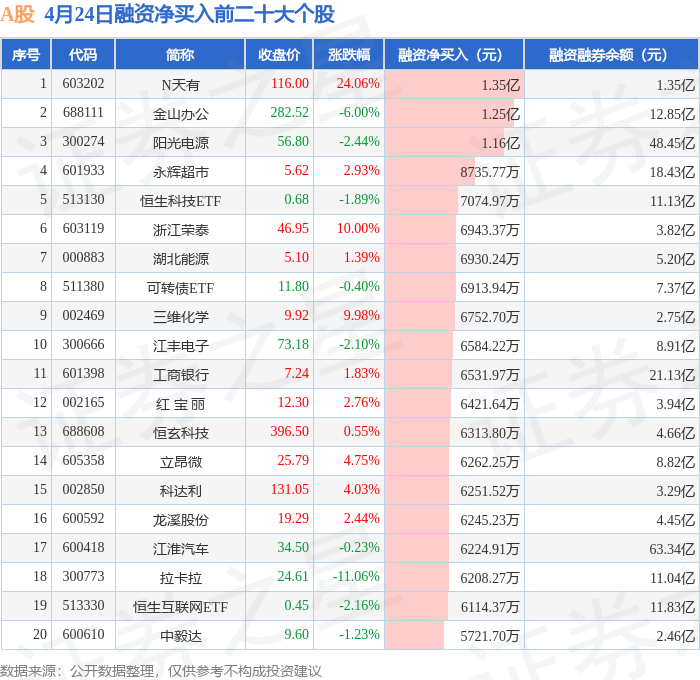Click the 数据来源 disclaimer footer text
Viewport: 700px width, 680px height.
[161, 671]
